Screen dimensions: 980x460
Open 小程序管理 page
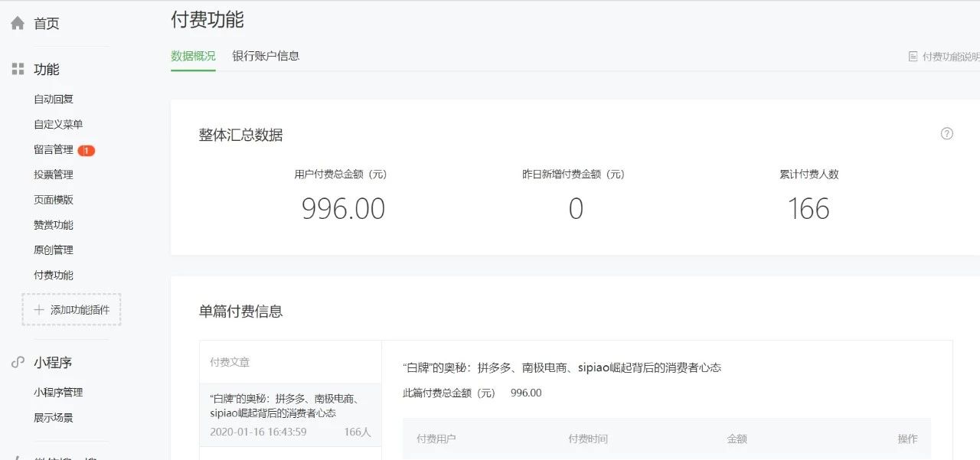pos(58,393)
